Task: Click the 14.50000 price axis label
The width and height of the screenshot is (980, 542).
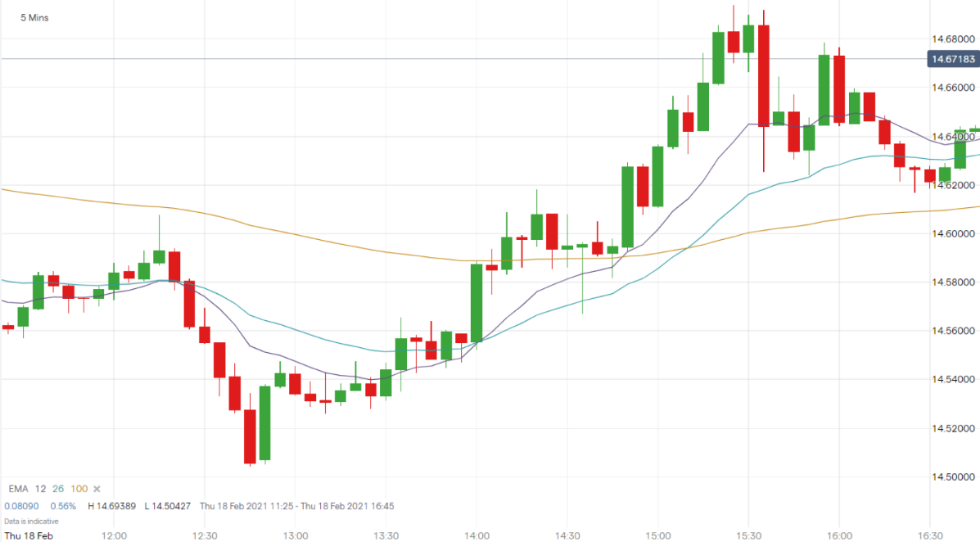Action: 953,477
